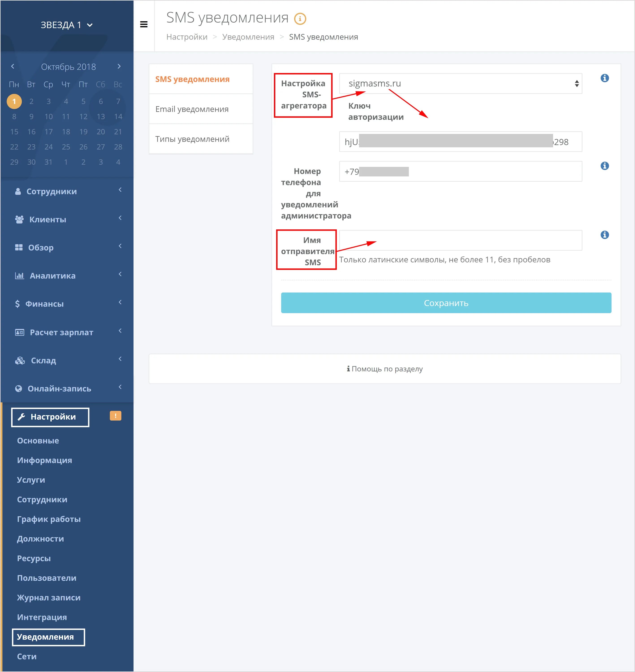Screen dimensions: 635x672
Task: Open Интеграция in the settings submenu
Action: click(42, 617)
